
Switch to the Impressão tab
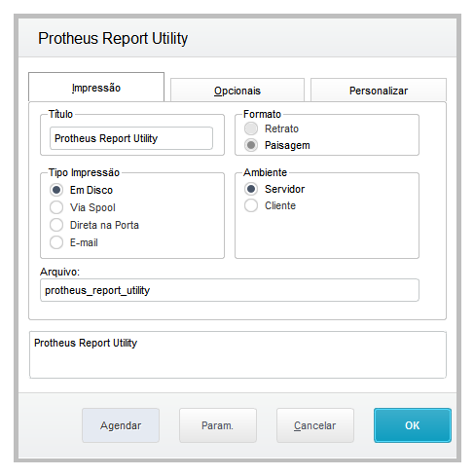[x=96, y=88]
